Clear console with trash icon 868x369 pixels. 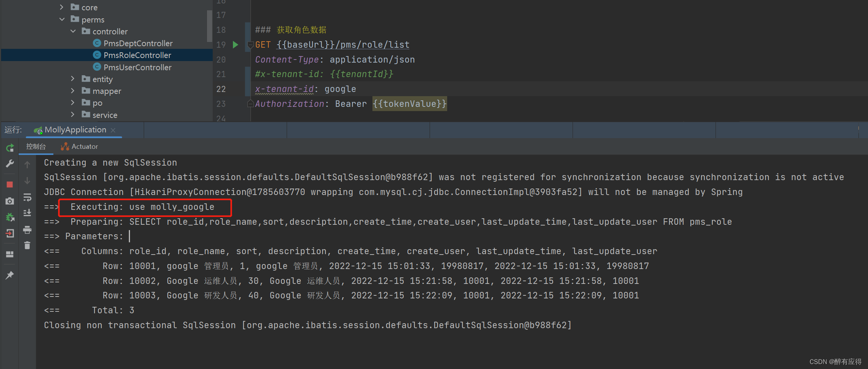pos(27,245)
